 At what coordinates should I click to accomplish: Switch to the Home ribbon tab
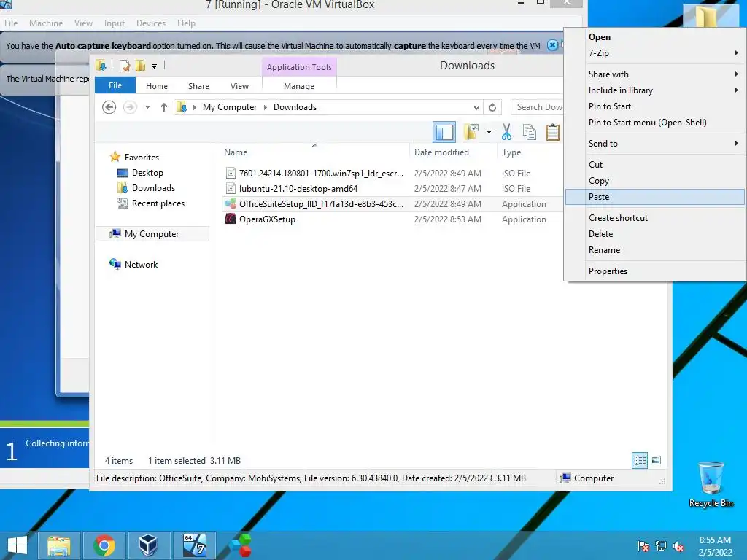(x=157, y=86)
